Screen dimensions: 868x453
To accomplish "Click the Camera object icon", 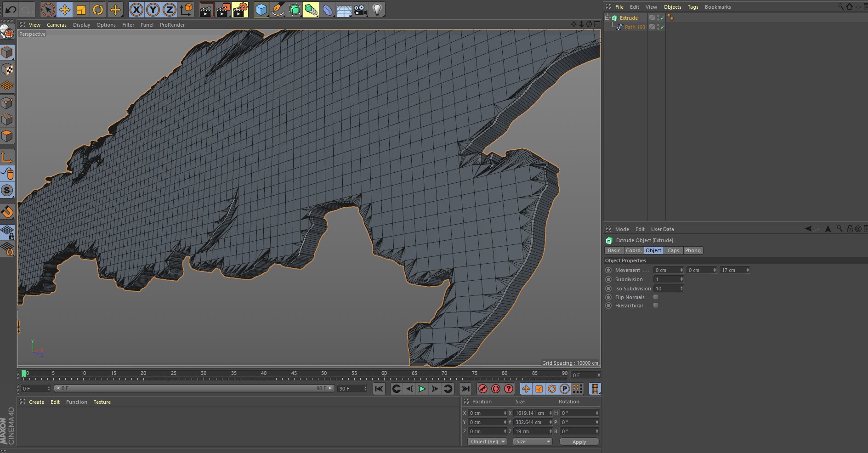I will coord(360,10).
